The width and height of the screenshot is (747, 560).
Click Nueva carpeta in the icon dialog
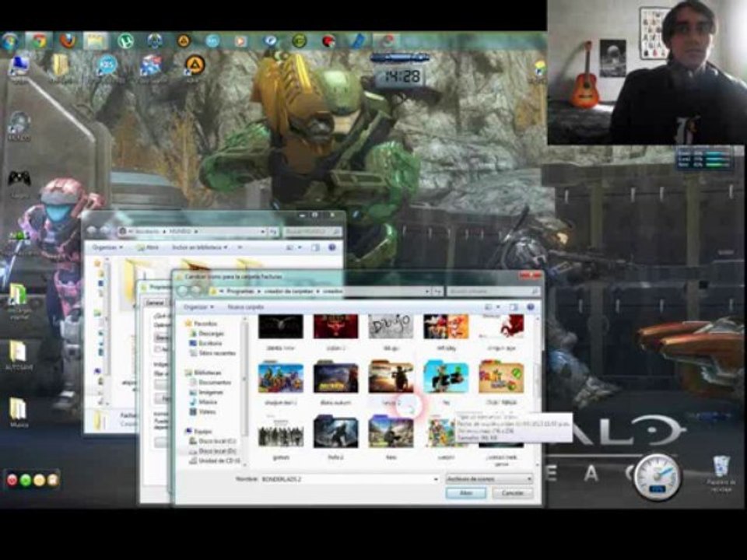click(245, 307)
